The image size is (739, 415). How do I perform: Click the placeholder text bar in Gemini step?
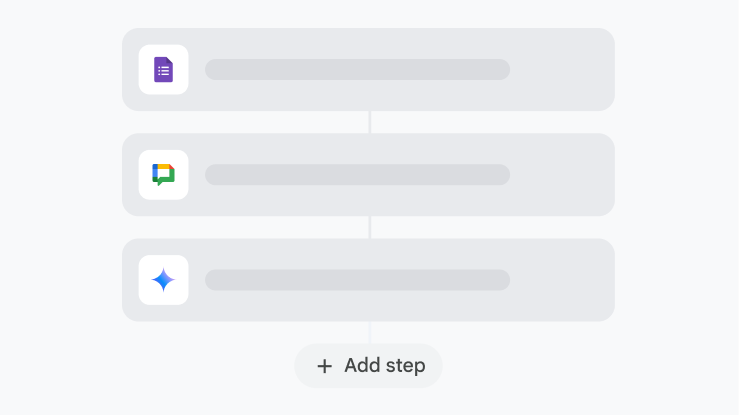pos(357,280)
